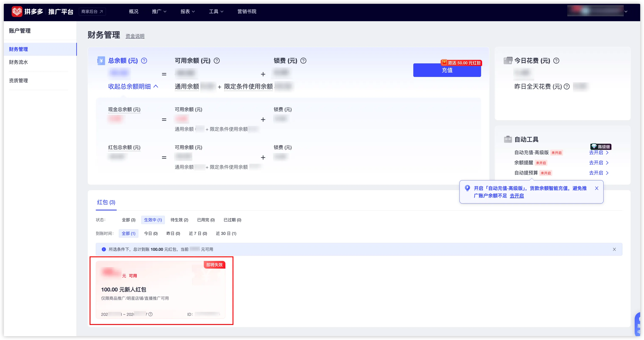Filter status by 已过期 (0)
The height and width of the screenshot is (340, 644).
[x=232, y=220]
